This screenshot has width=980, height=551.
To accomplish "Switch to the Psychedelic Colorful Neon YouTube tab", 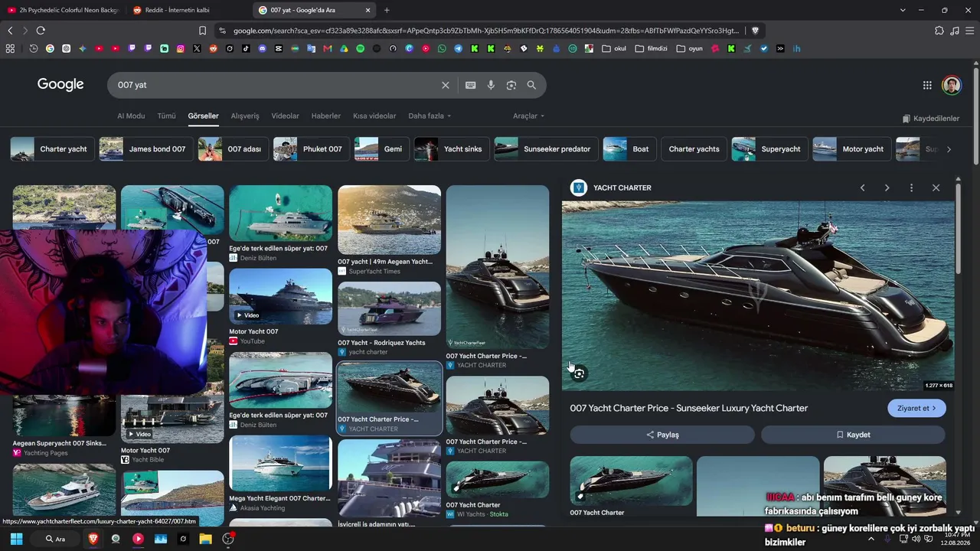I will 63,10.
